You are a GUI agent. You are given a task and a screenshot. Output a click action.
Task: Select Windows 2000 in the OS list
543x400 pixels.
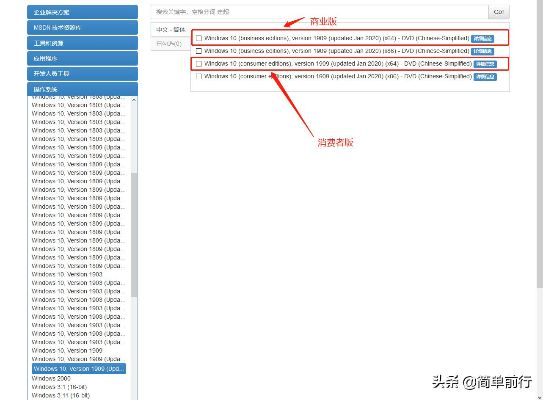51,378
